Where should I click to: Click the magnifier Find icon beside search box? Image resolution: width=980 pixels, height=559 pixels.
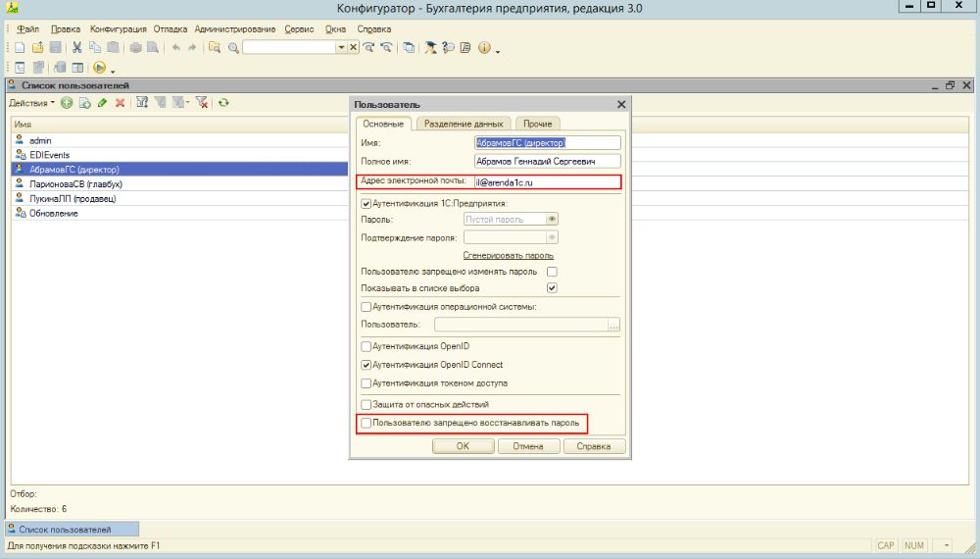point(234,47)
